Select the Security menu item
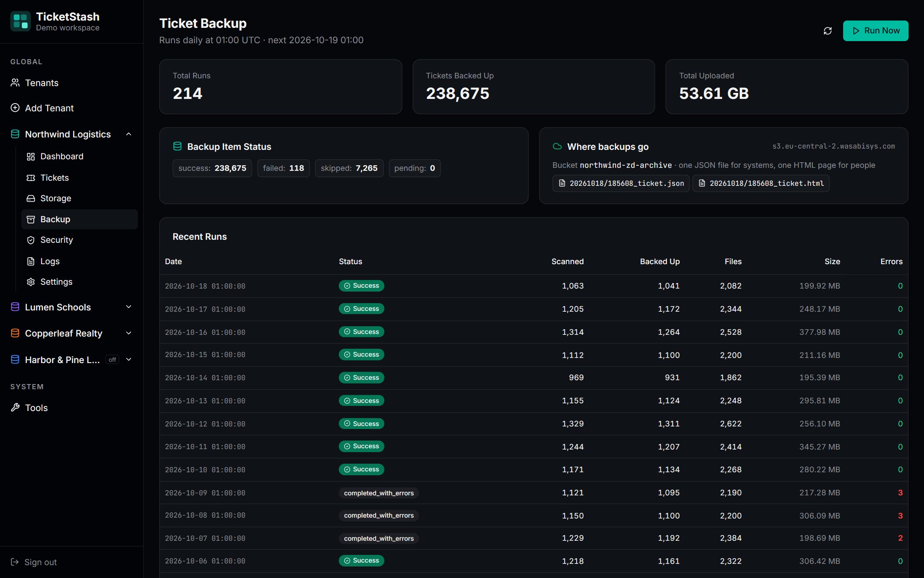Image resolution: width=924 pixels, height=578 pixels. [x=80, y=240]
